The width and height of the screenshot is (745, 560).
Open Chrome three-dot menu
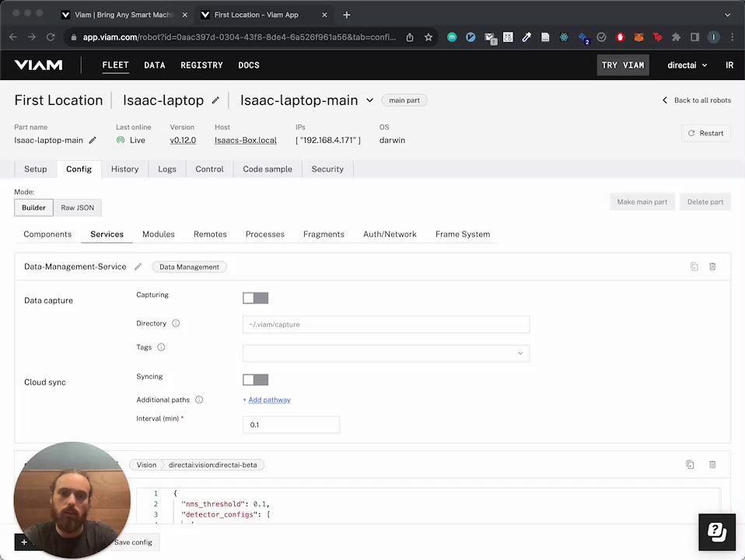click(x=733, y=37)
